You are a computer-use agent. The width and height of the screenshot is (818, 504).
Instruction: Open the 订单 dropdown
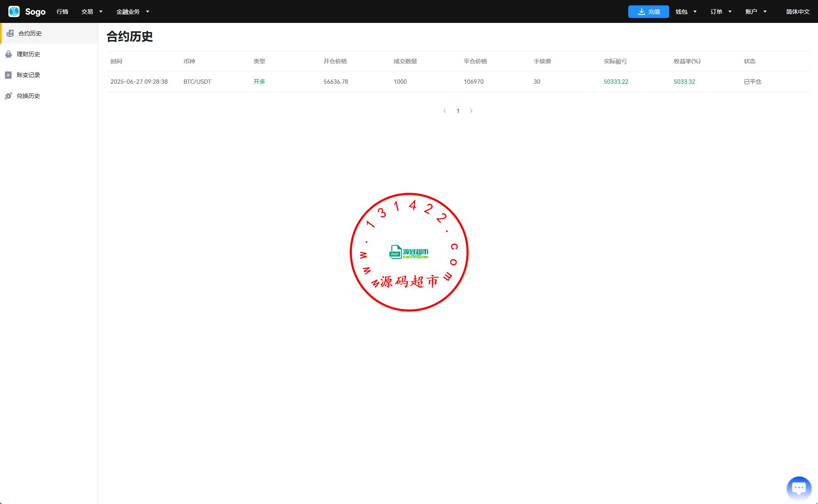point(721,12)
